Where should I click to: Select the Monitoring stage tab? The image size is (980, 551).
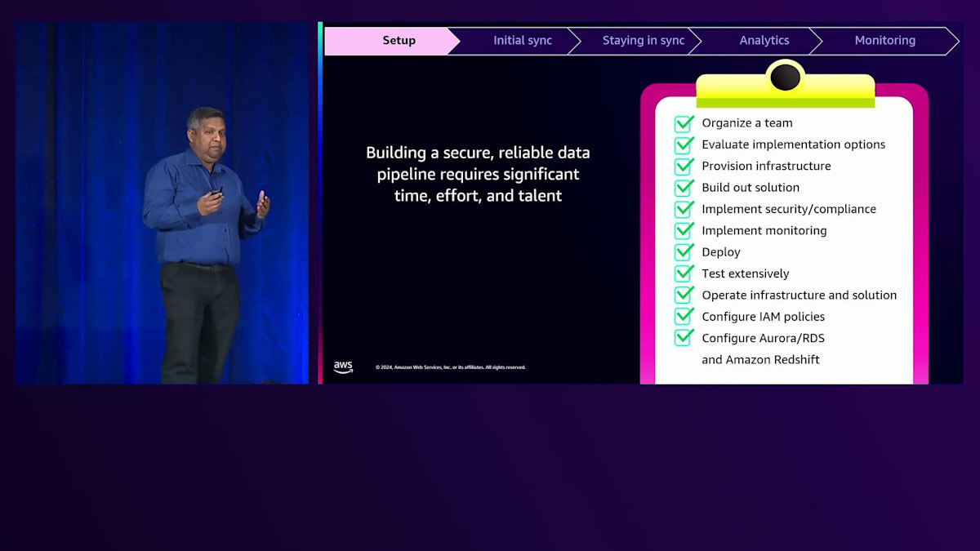coord(885,41)
